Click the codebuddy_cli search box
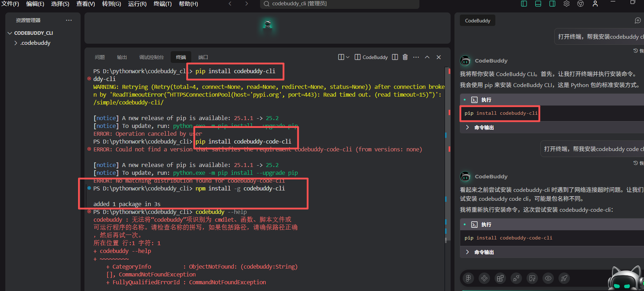644x291 pixels. pyautogui.click(x=340, y=4)
